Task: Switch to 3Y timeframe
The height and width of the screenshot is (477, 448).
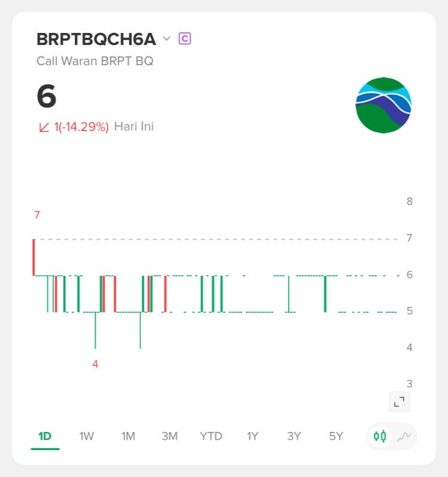Action: [x=293, y=436]
